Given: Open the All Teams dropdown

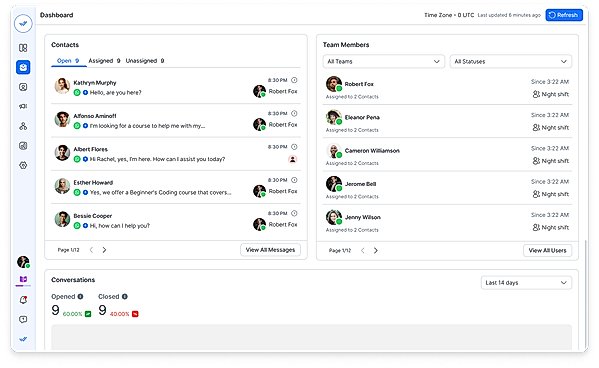Looking at the screenshot, I should pyautogui.click(x=384, y=62).
